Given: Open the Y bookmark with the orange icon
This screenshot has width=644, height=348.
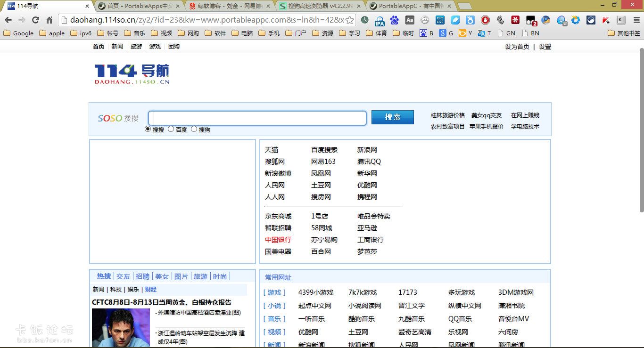Looking at the screenshot, I should coord(465,33).
